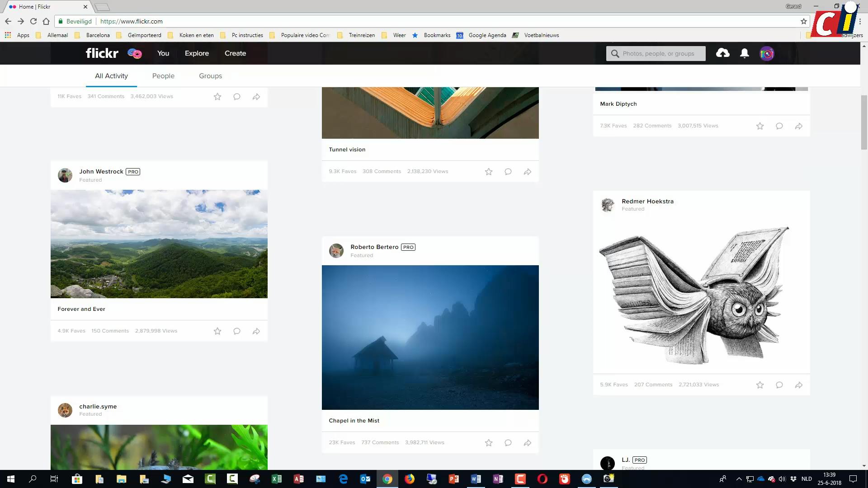The image size is (868, 488).
Task: Comment on the Forever and Ever photo
Action: [237, 331]
